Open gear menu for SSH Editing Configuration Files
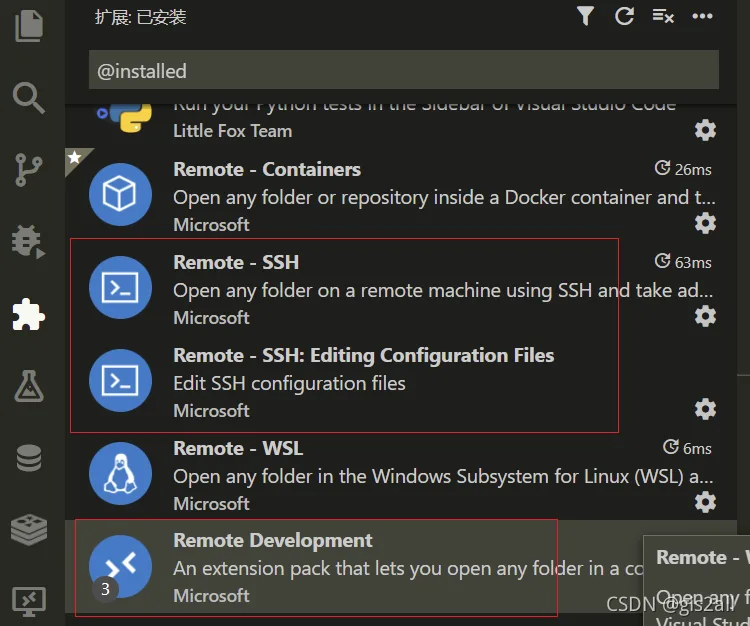750x626 pixels. (706, 409)
